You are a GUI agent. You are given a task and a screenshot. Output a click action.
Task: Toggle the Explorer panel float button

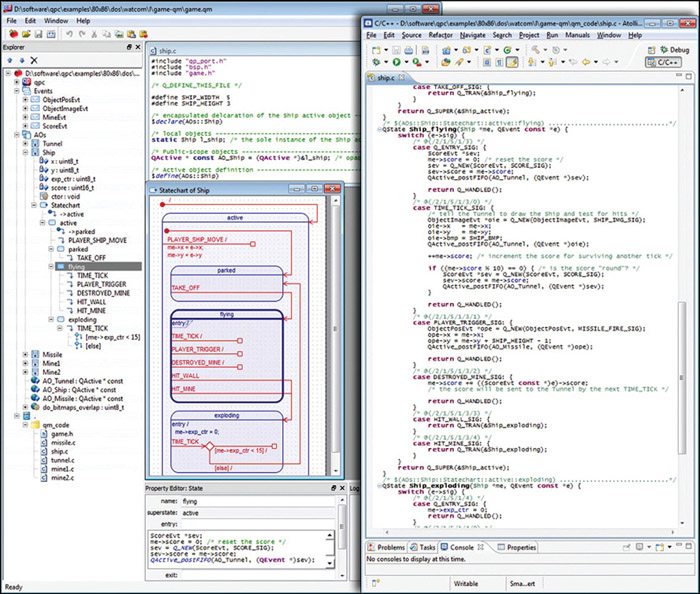[127, 46]
